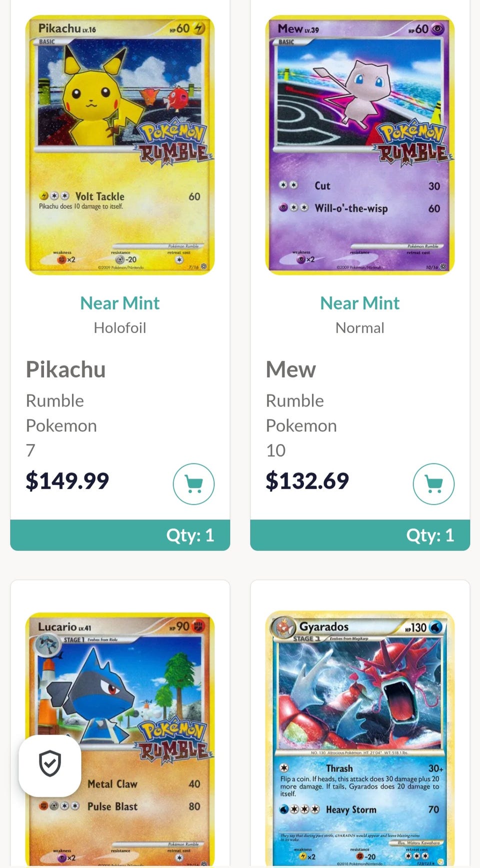Tap the shield checkmark badge icon
Viewport: 480px width, 868px height.
point(50,764)
